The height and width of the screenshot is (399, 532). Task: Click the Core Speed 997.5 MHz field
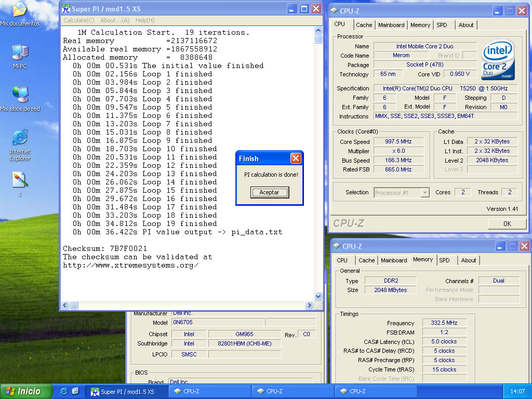tap(398, 141)
